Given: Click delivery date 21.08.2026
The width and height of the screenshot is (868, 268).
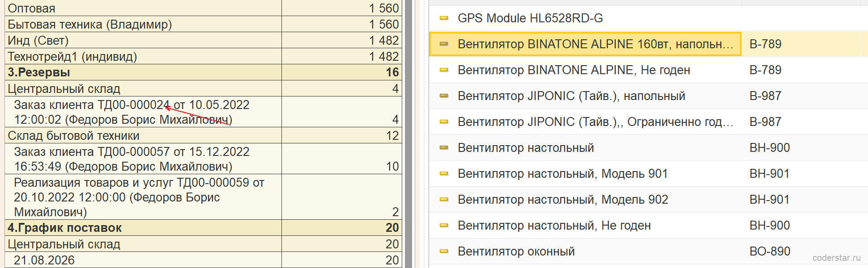Looking at the screenshot, I should (x=44, y=260).
